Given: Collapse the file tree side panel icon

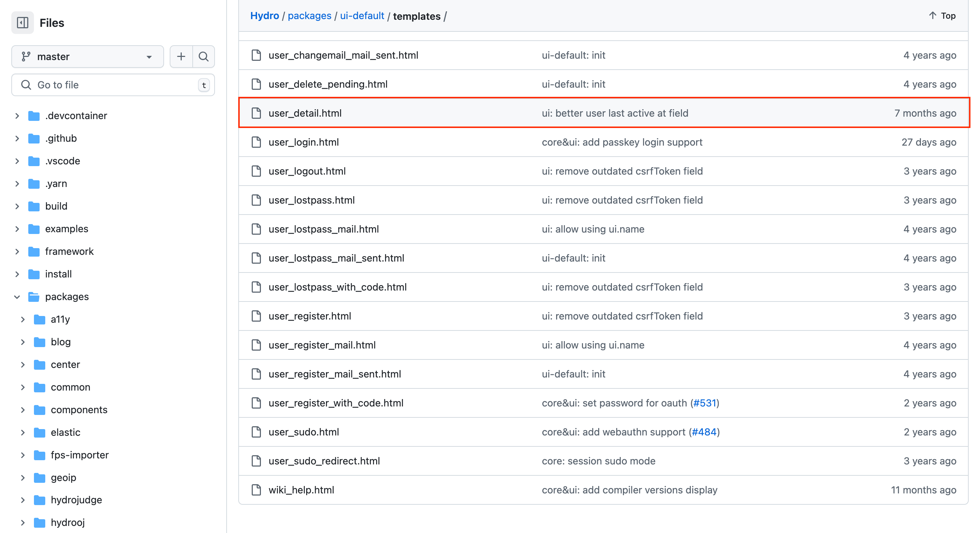Looking at the screenshot, I should point(22,23).
